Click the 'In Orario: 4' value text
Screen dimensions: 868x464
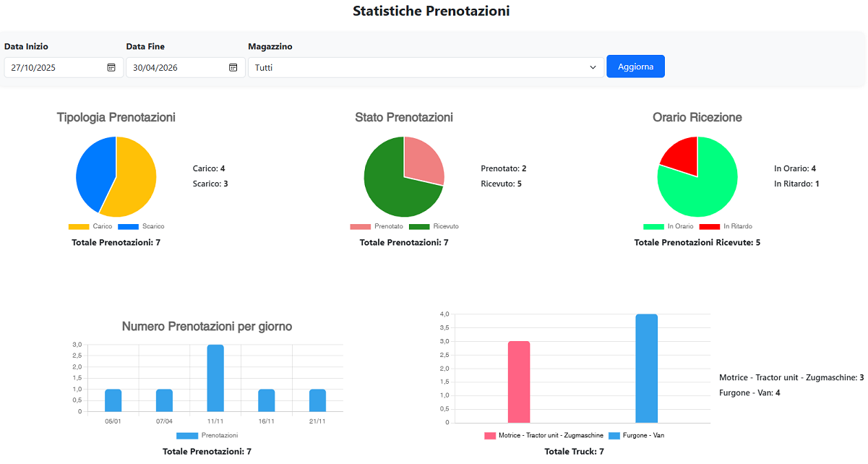click(795, 168)
